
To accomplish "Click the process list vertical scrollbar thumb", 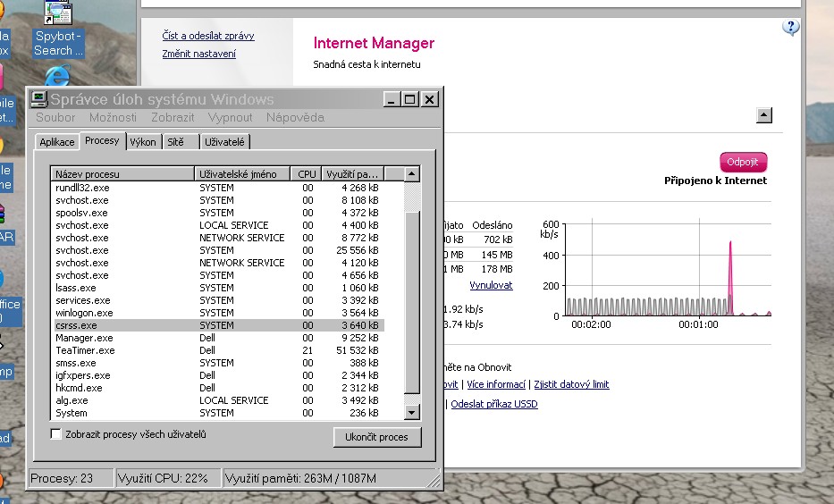I will [x=412, y=302].
